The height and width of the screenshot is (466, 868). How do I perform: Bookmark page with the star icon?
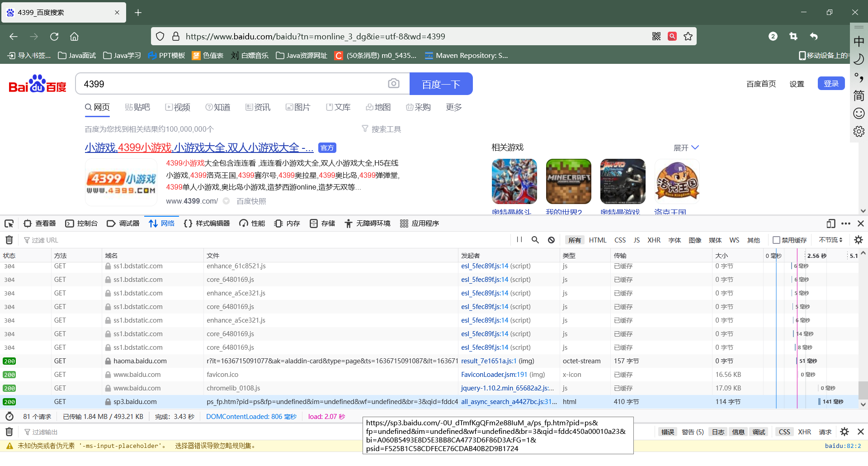pos(688,36)
